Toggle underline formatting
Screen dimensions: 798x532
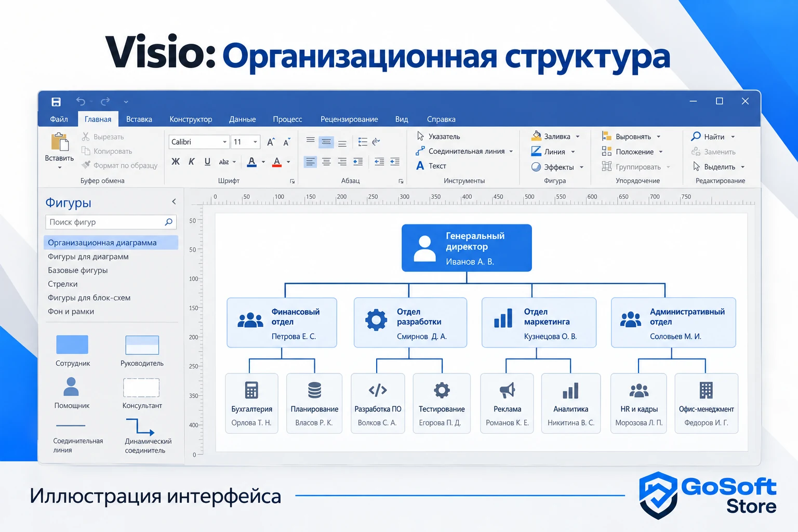(x=207, y=162)
